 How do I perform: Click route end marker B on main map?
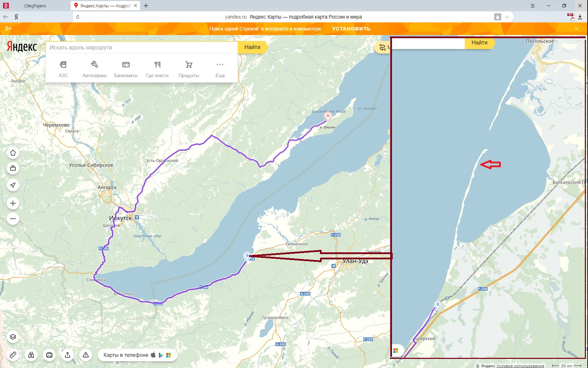click(x=247, y=256)
